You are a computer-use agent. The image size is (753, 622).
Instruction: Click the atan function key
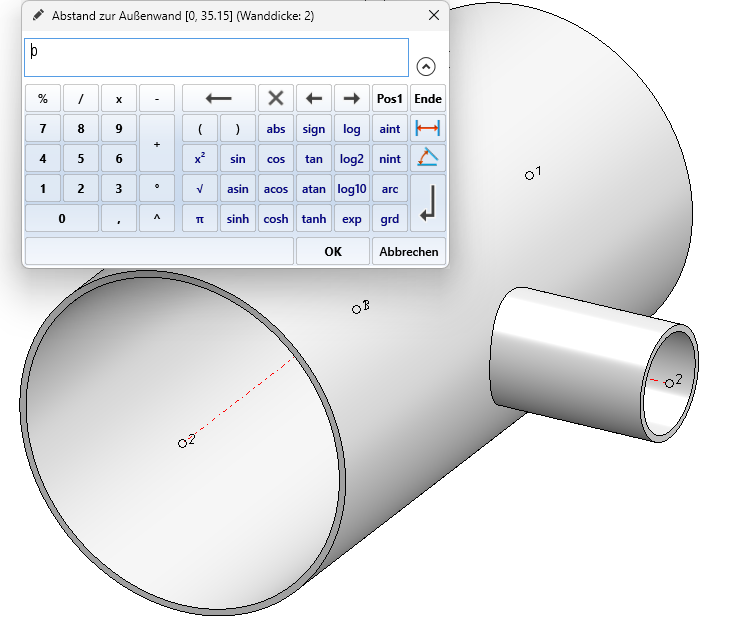coord(314,188)
